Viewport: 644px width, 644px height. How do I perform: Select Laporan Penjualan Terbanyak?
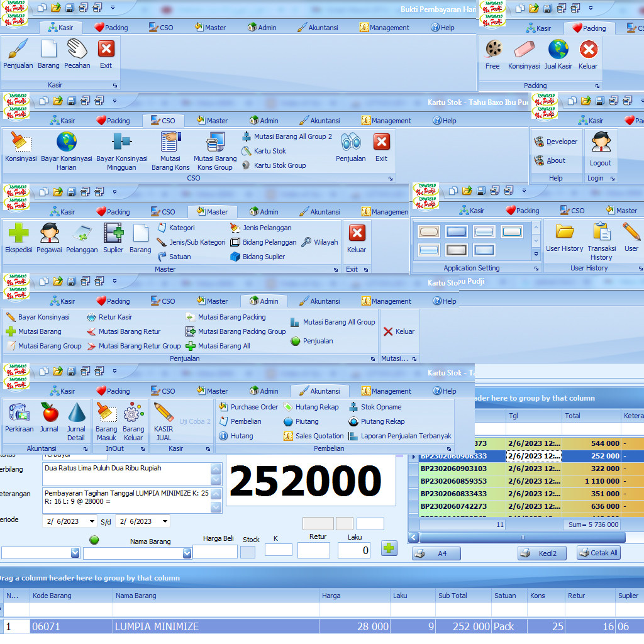coord(406,436)
